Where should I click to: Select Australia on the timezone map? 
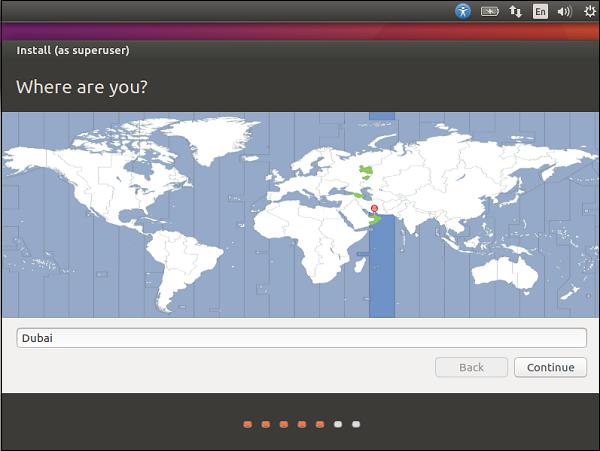click(507, 265)
